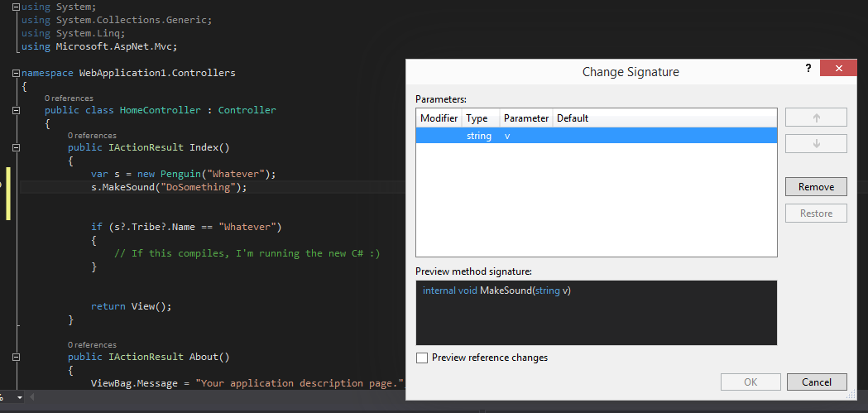Click the move parameter down arrow button
This screenshot has height=413, width=868.
[x=816, y=144]
